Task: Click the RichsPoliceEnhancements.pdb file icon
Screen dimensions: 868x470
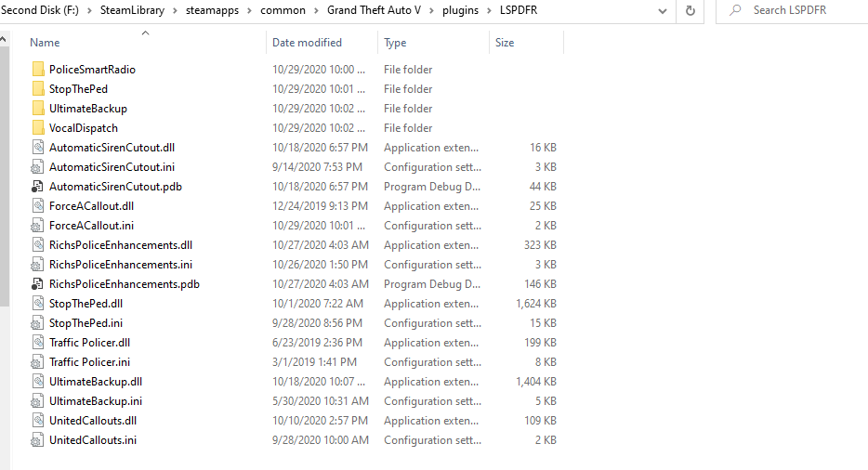Action: pyautogui.click(x=38, y=284)
